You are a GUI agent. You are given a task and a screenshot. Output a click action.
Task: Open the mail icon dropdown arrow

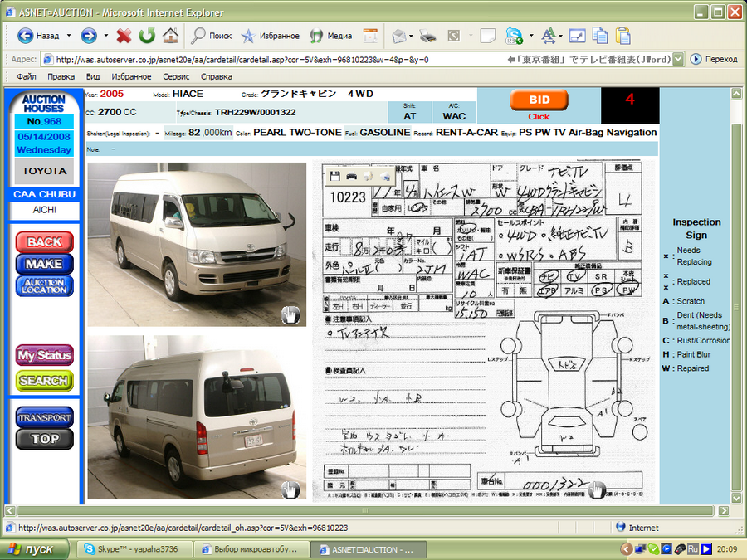tap(410, 36)
